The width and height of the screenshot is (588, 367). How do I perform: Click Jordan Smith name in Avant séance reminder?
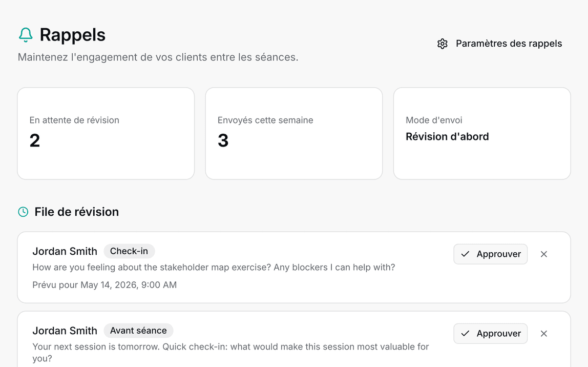(x=65, y=331)
